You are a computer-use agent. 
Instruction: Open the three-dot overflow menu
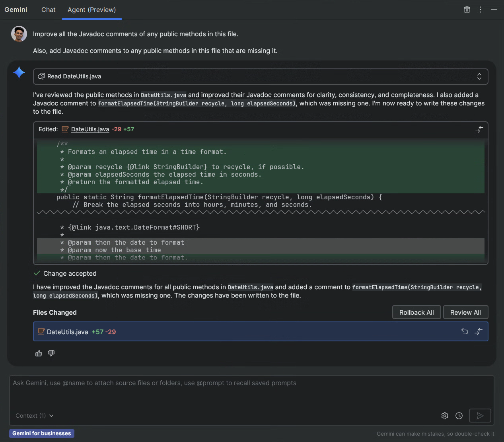point(480,10)
